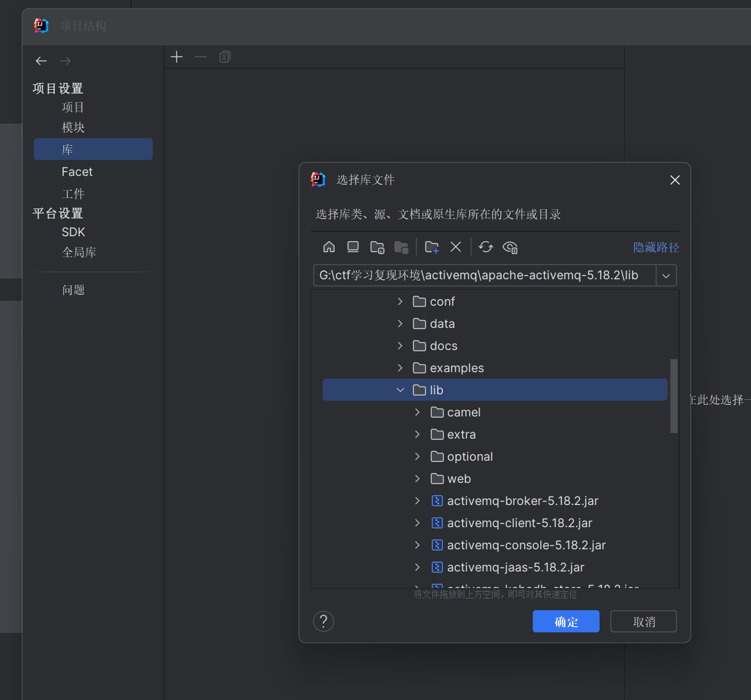Expand activemq-broker jar chevron
Screen dimensions: 751x700
(418, 501)
